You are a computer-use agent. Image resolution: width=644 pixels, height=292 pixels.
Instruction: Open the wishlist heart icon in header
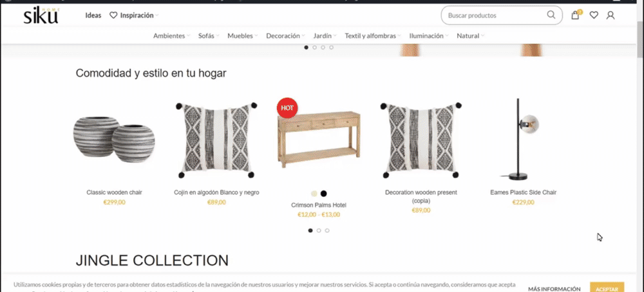(x=594, y=15)
